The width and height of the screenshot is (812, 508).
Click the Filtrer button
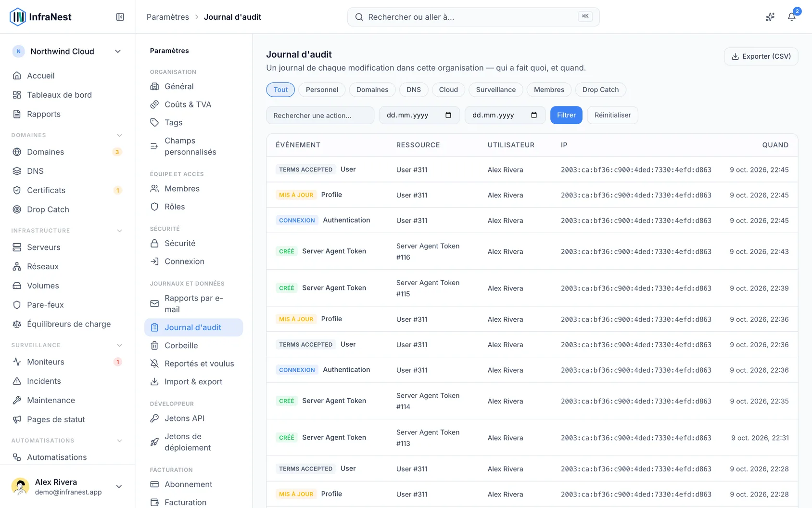566,115
